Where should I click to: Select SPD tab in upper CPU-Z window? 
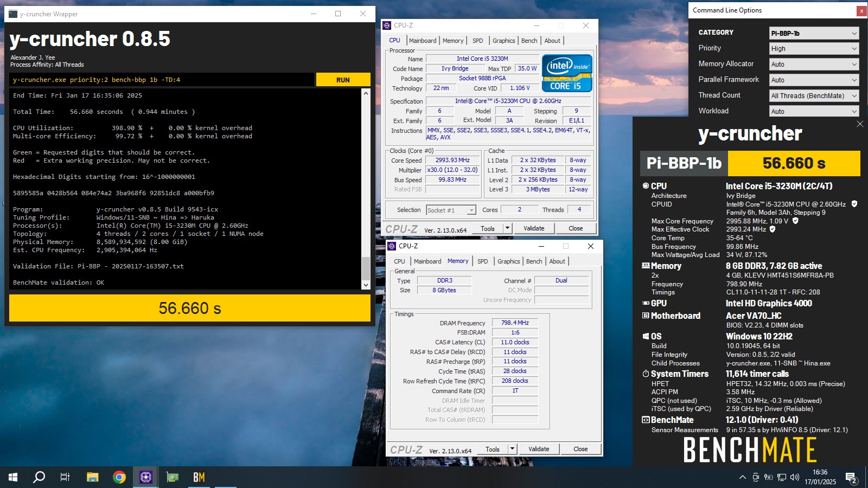pyautogui.click(x=477, y=41)
